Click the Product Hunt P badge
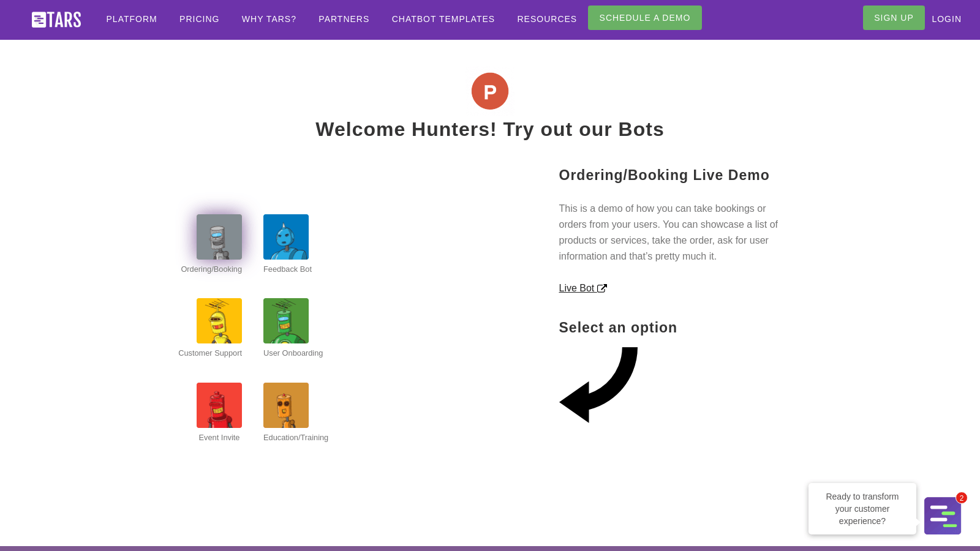 (490, 91)
